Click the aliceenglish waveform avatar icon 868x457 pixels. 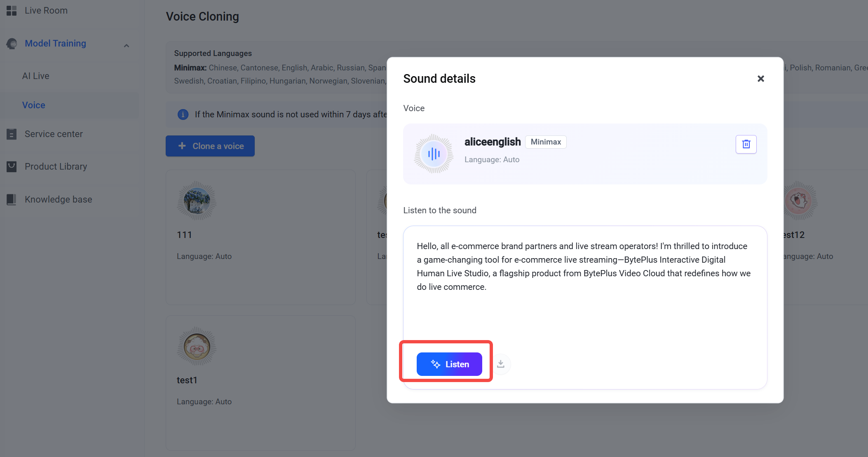click(x=434, y=154)
